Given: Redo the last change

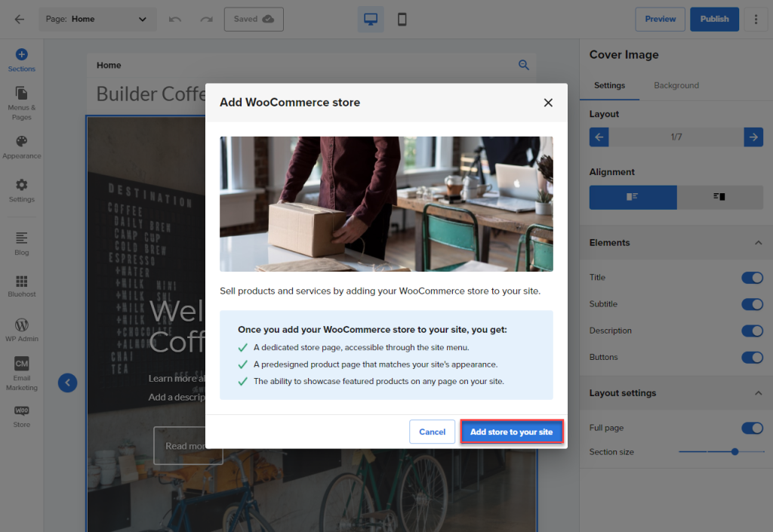Looking at the screenshot, I should click(x=207, y=19).
